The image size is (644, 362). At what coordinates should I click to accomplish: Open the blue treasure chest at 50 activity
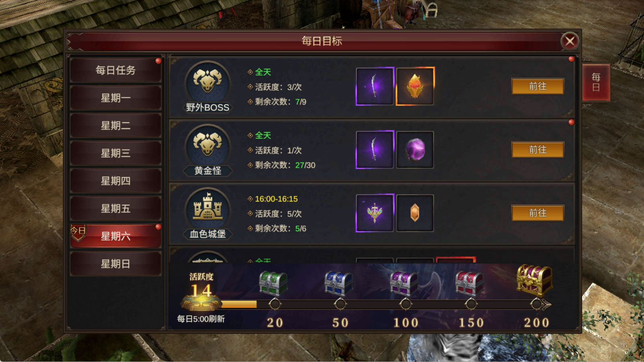coord(339,283)
